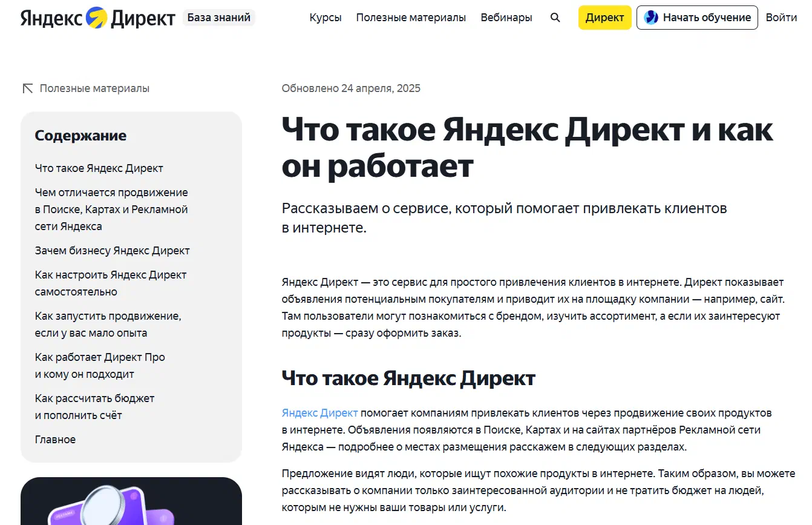Jump to Главное in contents
The image size is (812, 525).
[x=55, y=440]
